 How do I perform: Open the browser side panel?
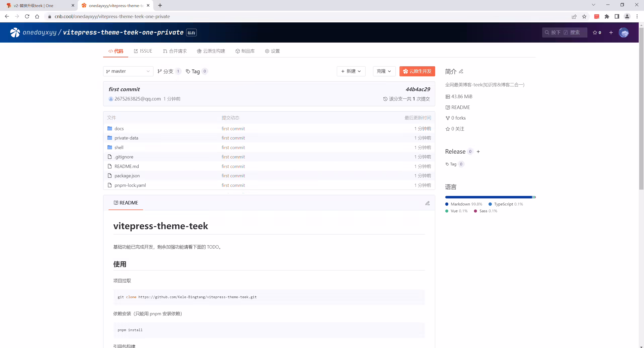[617, 16]
